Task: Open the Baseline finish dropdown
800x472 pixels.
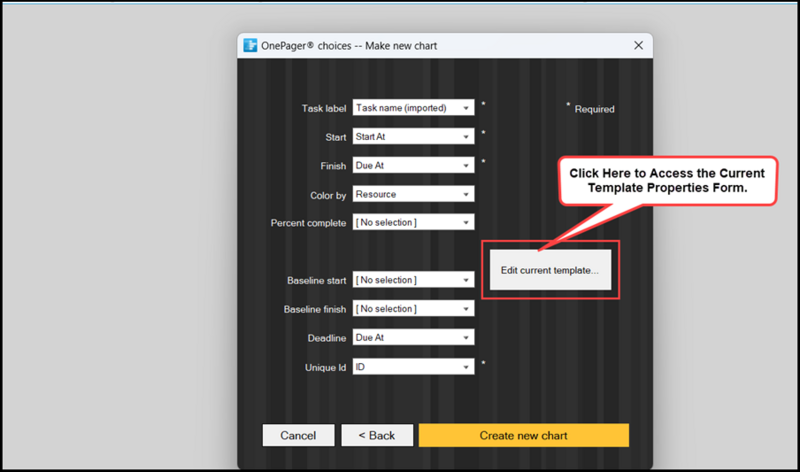Action: 413,309
